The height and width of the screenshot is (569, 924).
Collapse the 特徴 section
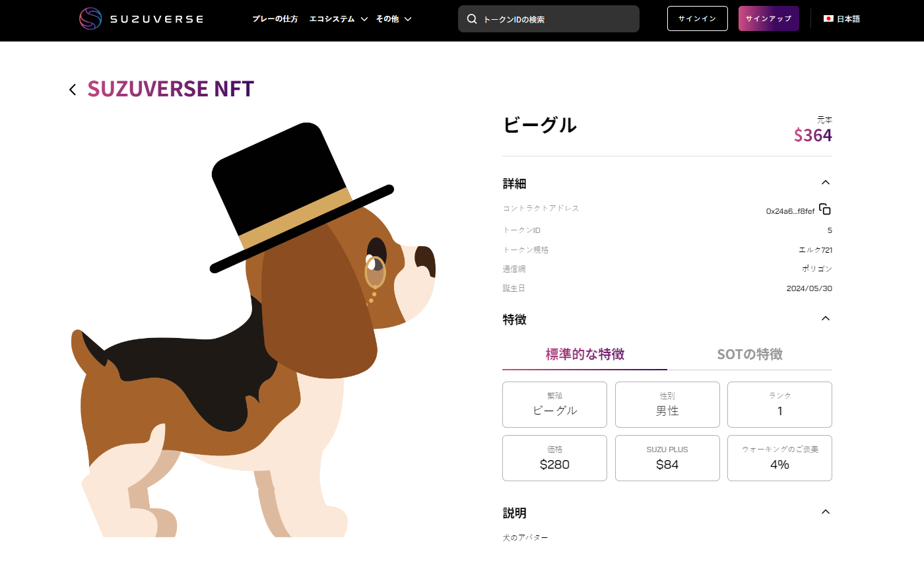[825, 319]
